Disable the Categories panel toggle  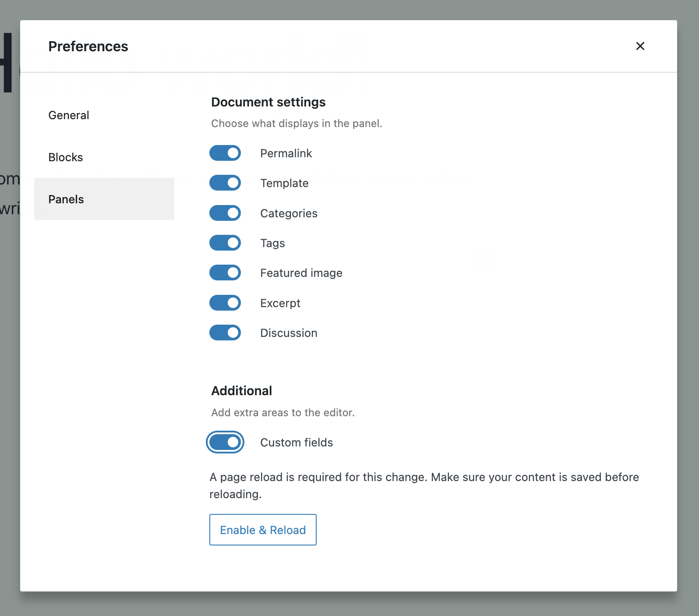[x=225, y=213]
